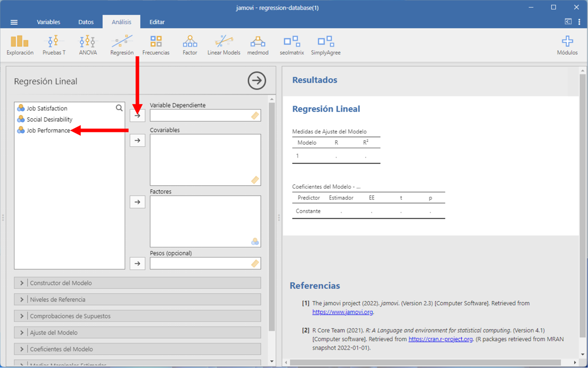This screenshot has width=588, height=368.
Task: Open the Regresión analysis menu
Action: [x=122, y=45]
